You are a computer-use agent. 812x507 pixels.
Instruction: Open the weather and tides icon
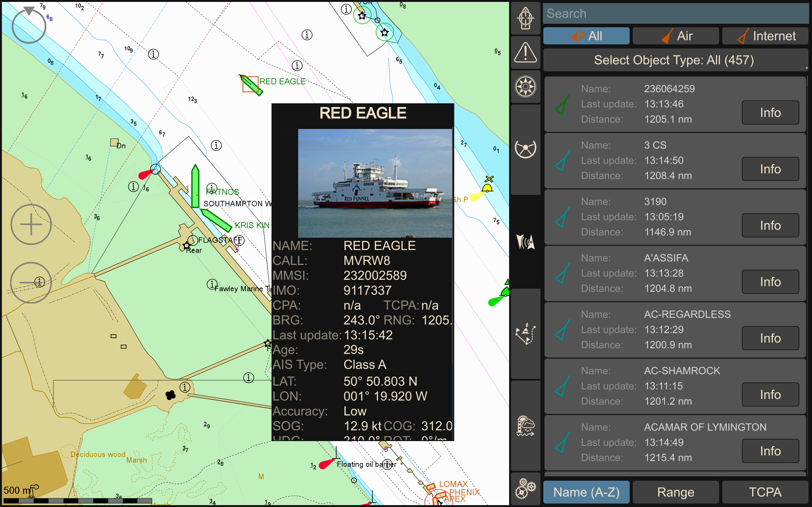525,426
